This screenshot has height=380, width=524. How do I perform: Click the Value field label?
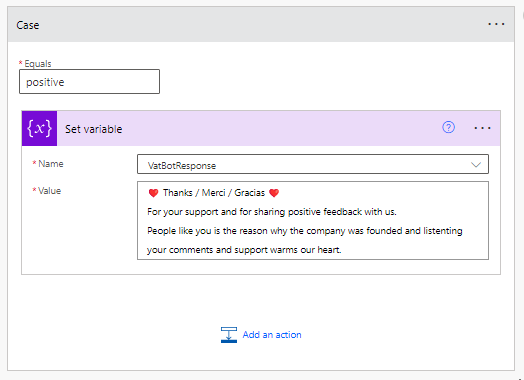click(49, 191)
